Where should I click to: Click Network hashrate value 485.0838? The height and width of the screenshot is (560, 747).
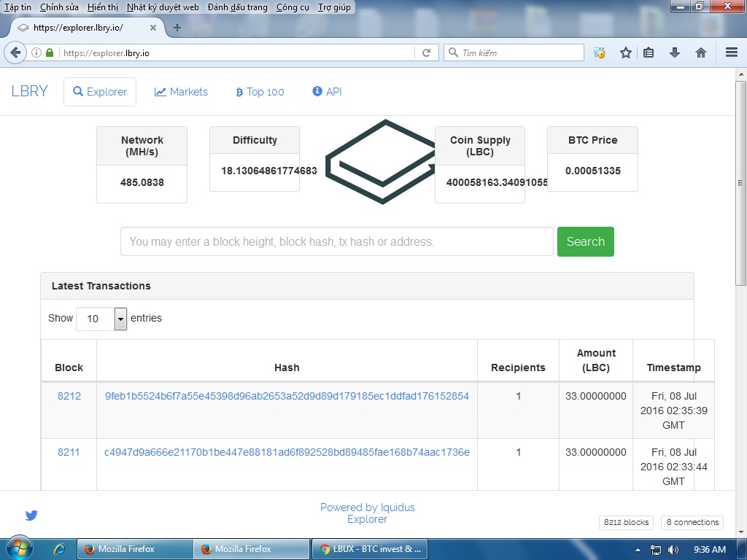pos(142,182)
